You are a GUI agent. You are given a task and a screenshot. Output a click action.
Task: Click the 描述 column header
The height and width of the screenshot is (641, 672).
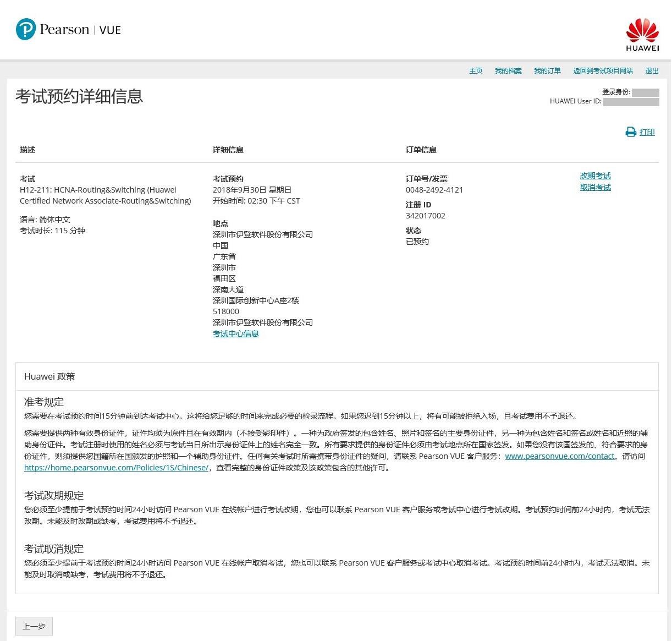[27, 150]
